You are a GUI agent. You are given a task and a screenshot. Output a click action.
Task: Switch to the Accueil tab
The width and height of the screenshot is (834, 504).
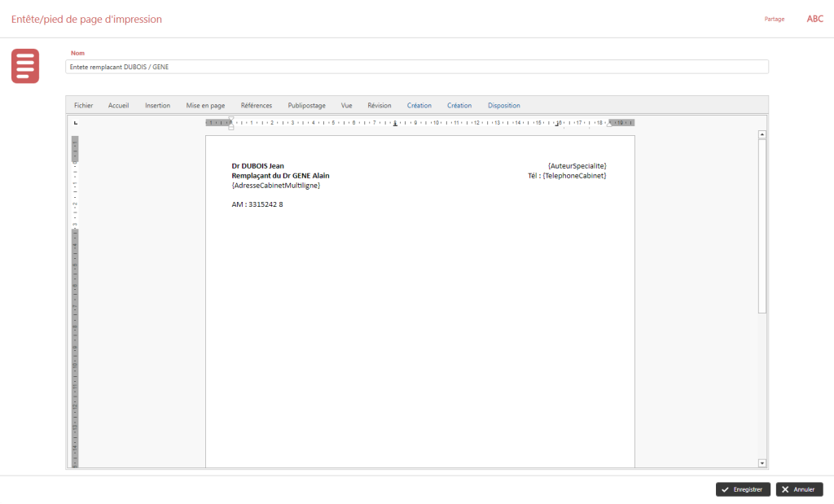click(x=118, y=105)
